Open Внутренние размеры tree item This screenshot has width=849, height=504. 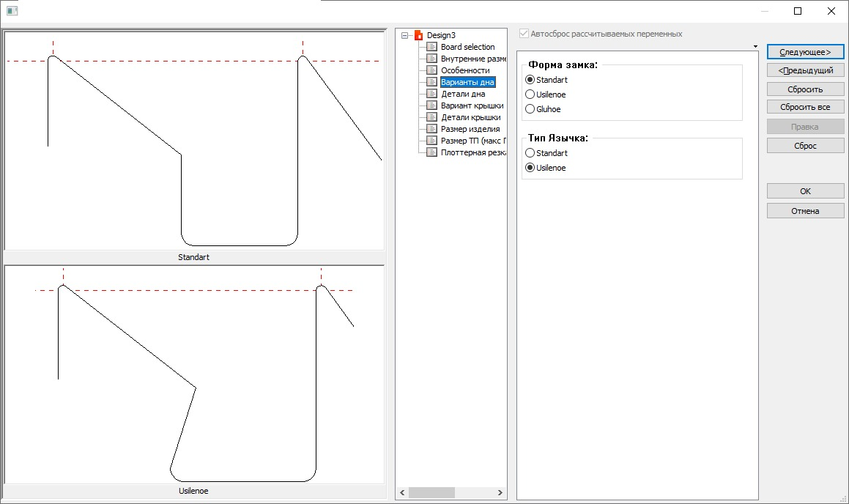pos(473,59)
